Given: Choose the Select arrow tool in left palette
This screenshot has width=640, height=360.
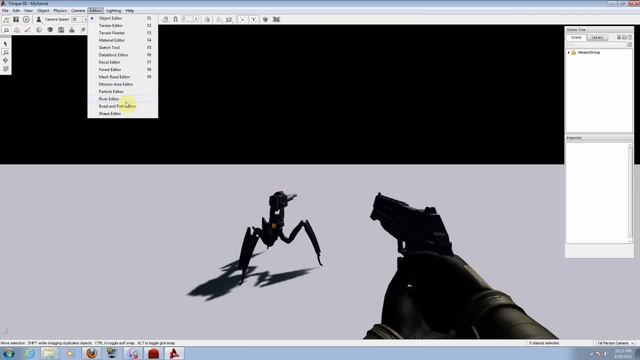Looking at the screenshot, I should tap(5, 44).
